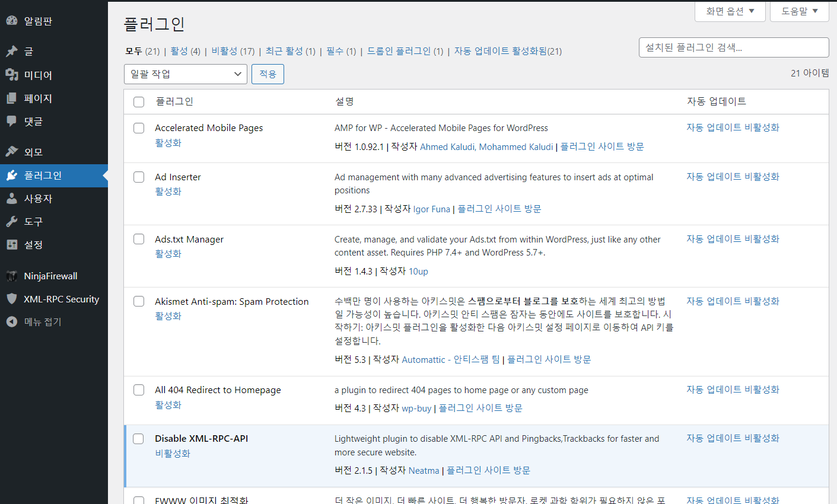The width and height of the screenshot is (837, 504).
Task: Open the 일괄 작업 bulk actions dropdown
Action: pos(186,74)
